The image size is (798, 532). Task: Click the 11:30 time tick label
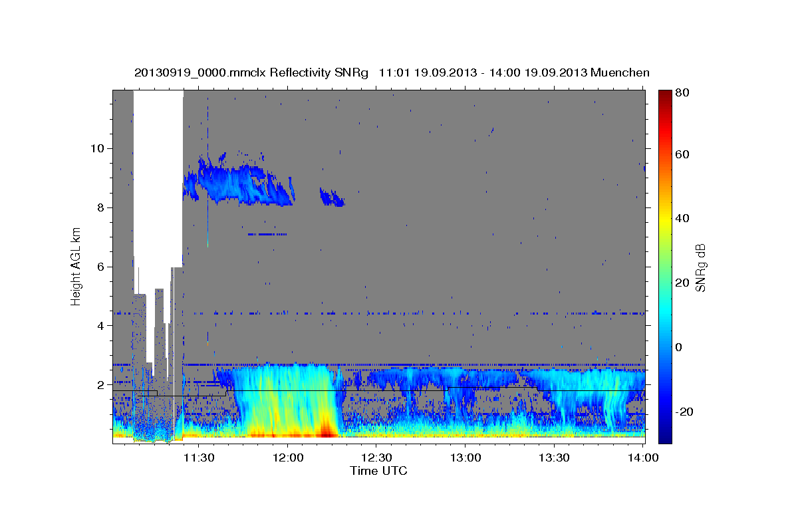tap(199, 458)
